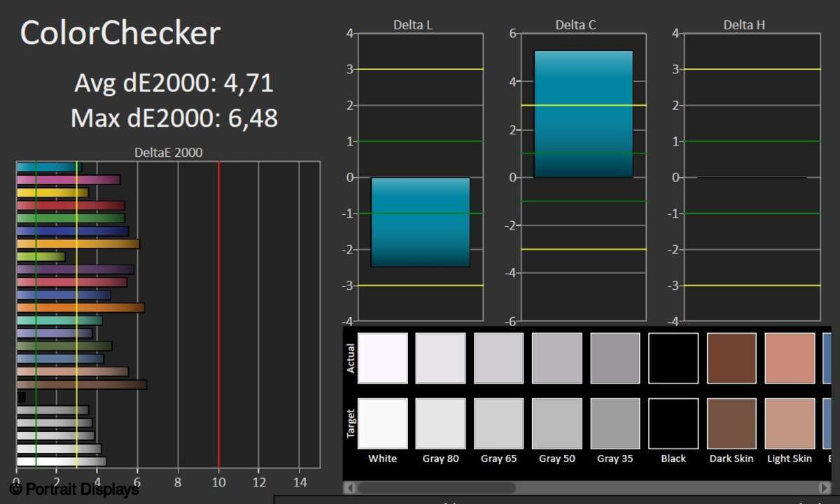Click the "Dark Skin" swatch label
The image size is (840, 504).
coord(731,458)
